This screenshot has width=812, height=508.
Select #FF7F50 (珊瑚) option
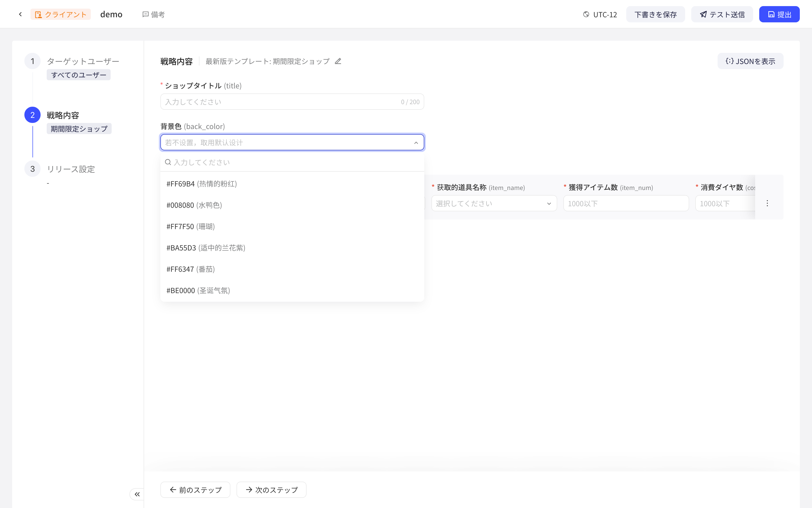click(292, 227)
